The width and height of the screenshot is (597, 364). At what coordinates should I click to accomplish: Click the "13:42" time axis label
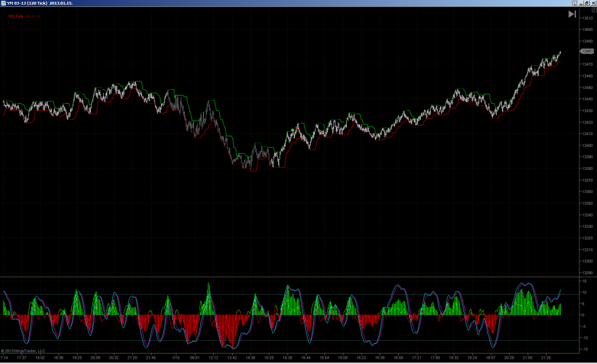pos(232,358)
